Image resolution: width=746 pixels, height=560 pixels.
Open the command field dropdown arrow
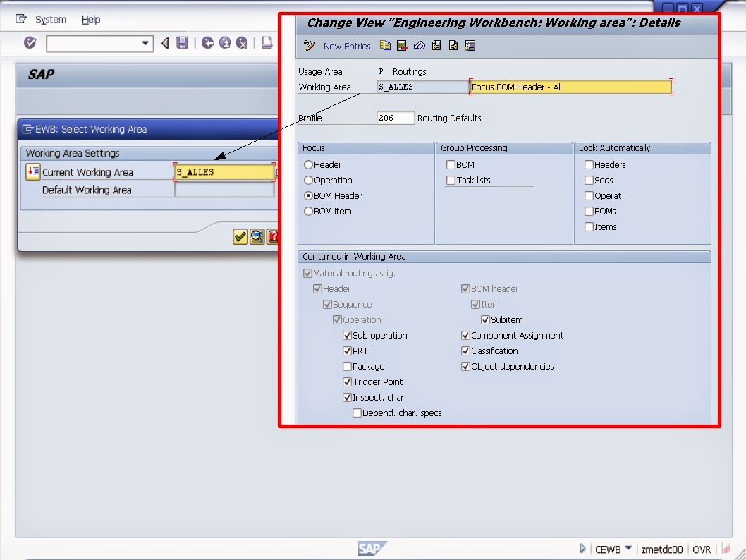145,43
